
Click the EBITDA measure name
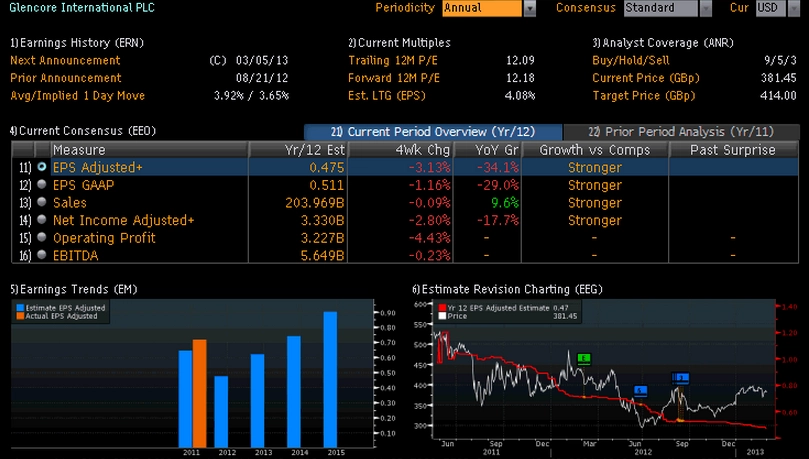[x=75, y=255]
